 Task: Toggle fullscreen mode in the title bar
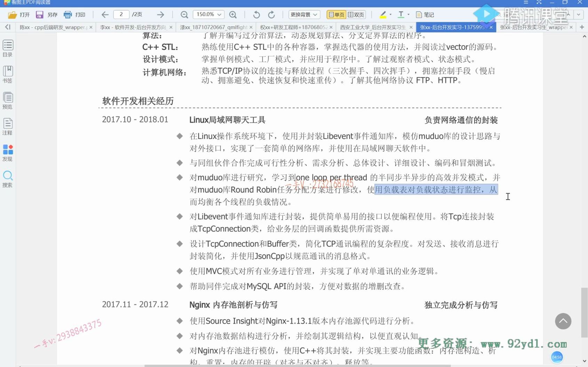click(539, 2)
